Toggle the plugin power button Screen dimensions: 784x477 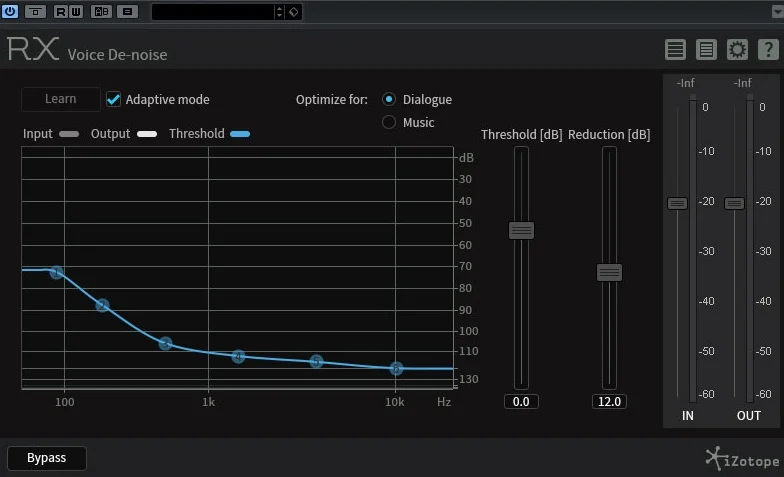click(10, 11)
